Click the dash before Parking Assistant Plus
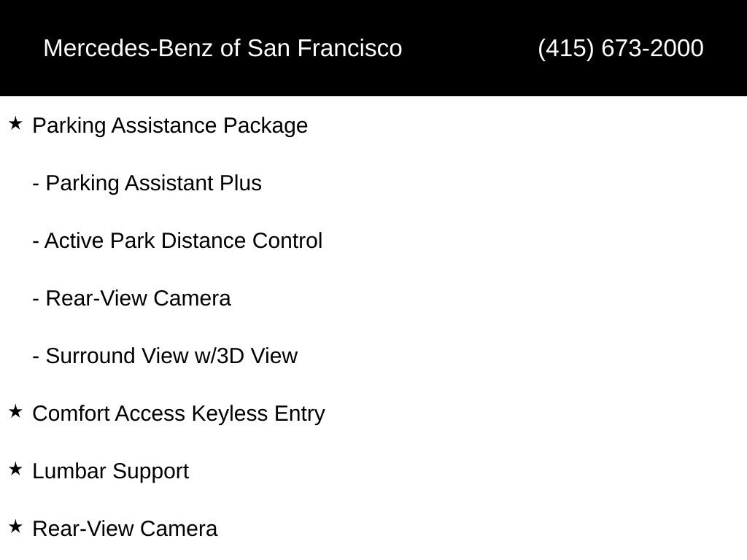The image size is (747, 560). click(x=36, y=184)
